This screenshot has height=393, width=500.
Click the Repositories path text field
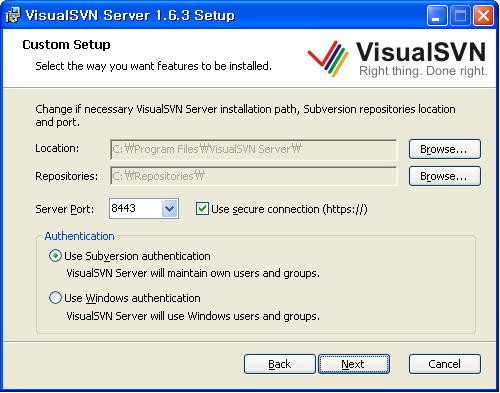coord(254,176)
